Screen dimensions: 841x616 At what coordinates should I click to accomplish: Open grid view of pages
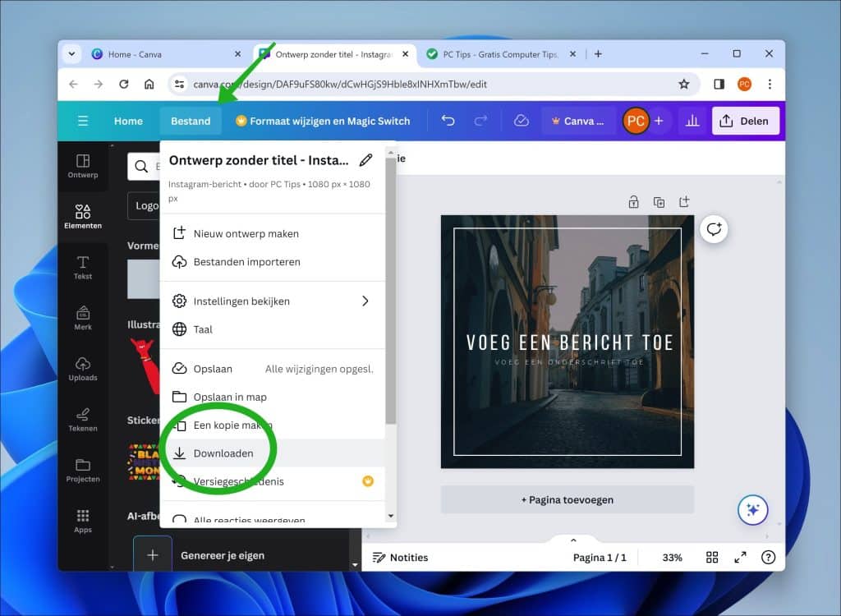click(x=712, y=558)
